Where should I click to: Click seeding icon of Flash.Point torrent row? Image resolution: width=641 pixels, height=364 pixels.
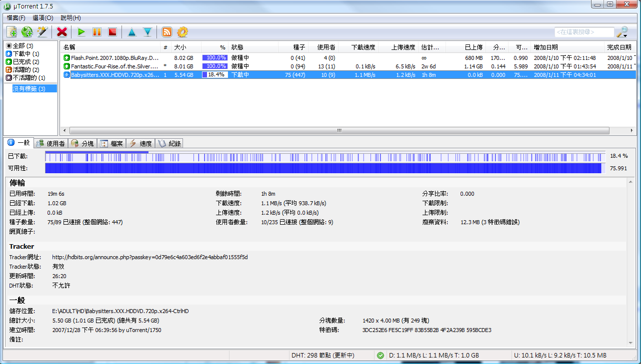(x=66, y=58)
